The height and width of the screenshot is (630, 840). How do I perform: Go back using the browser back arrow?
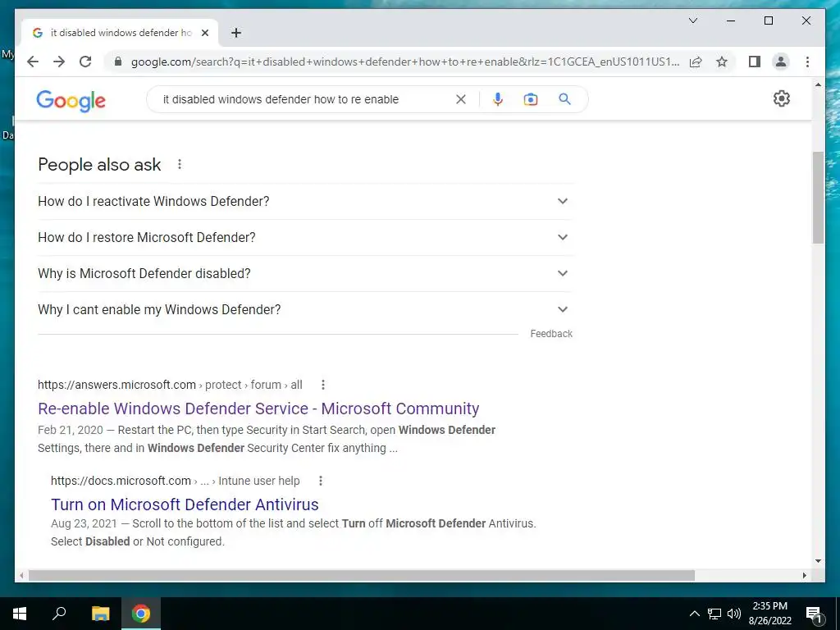click(33, 62)
